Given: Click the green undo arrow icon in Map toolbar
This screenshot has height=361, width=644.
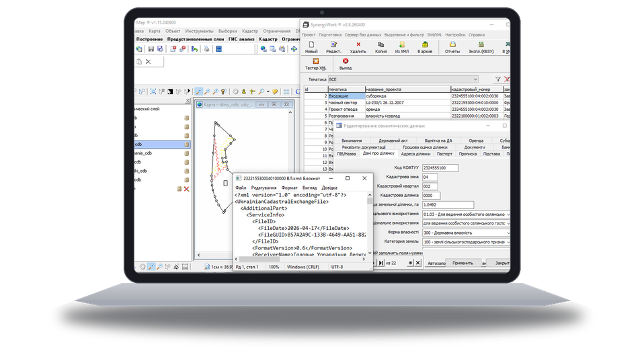Looking at the screenshot, I should click(195, 49).
